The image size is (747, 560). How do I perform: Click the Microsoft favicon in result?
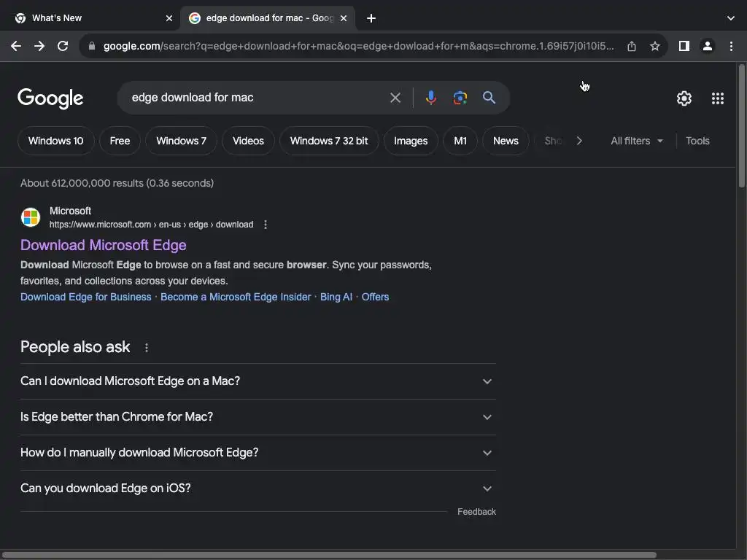pos(31,217)
